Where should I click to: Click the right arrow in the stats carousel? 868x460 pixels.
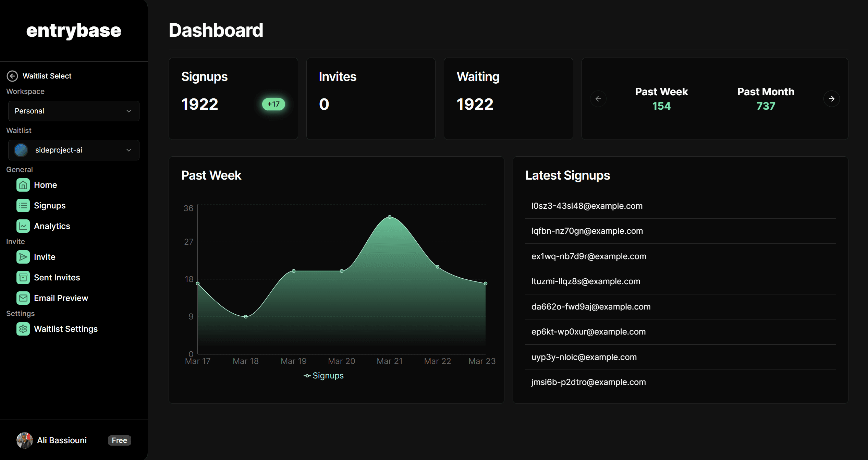pyautogui.click(x=831, y=99)
